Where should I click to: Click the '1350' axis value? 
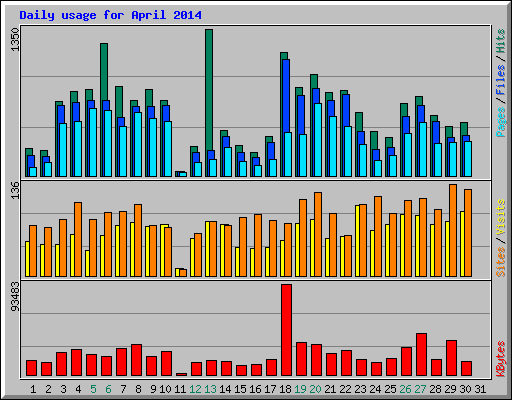pyautogui.click(x=15, y=40)
